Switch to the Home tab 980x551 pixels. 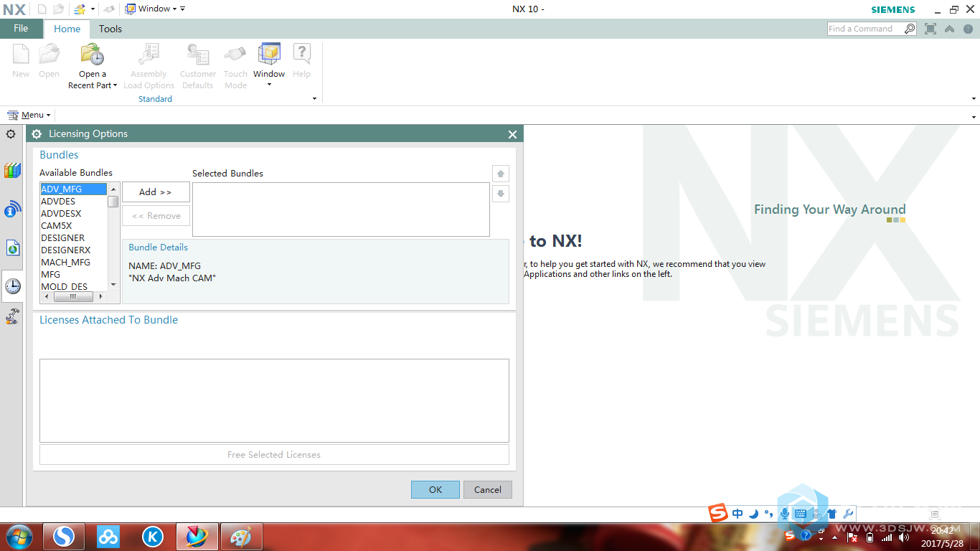point(67,29)
